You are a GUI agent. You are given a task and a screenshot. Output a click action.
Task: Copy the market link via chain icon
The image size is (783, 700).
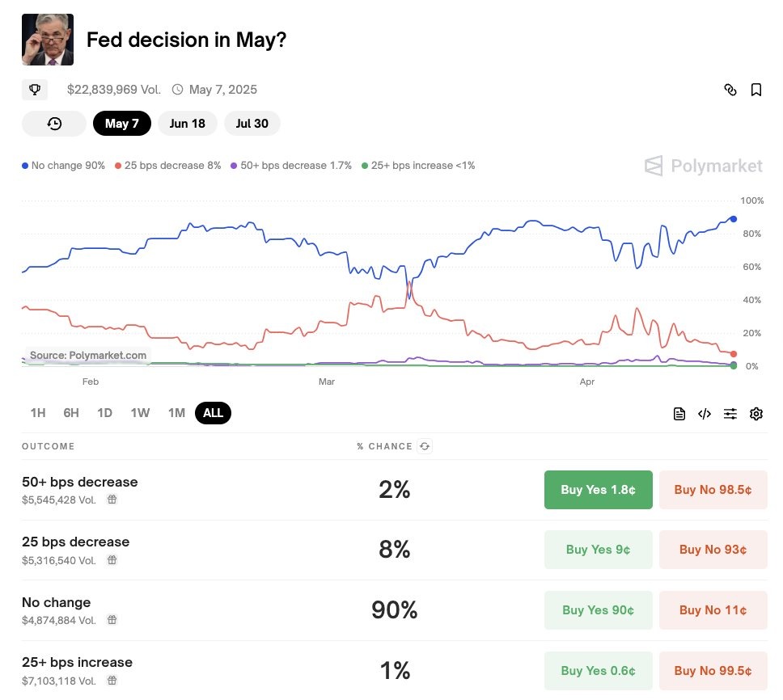[730, 90]
